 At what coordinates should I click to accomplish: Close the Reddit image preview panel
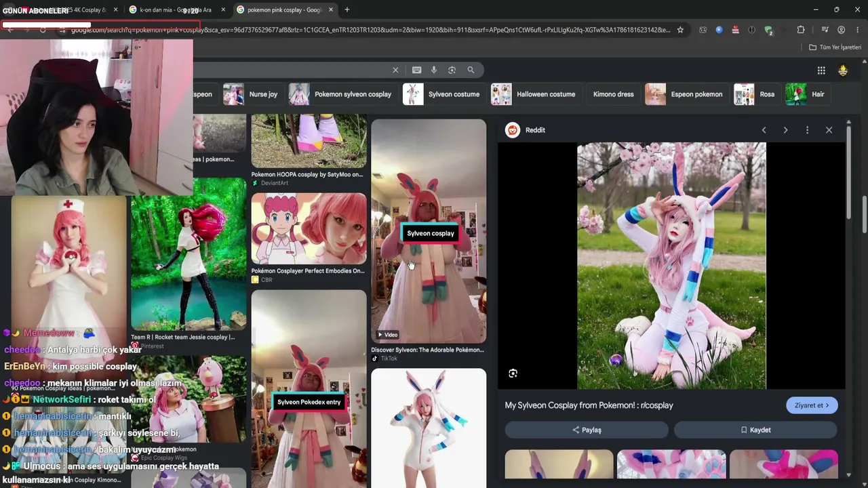(x=829, y=130)
